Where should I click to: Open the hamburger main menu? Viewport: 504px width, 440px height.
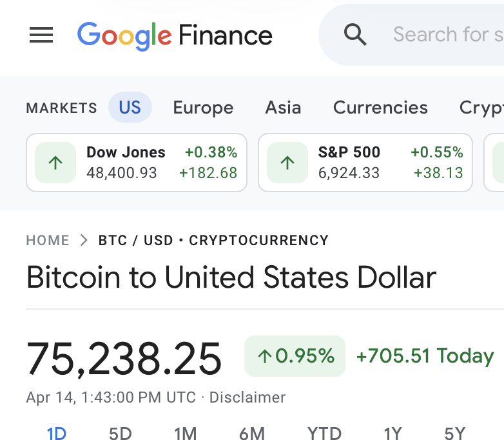pyautogui.click(x=41, y=35)
